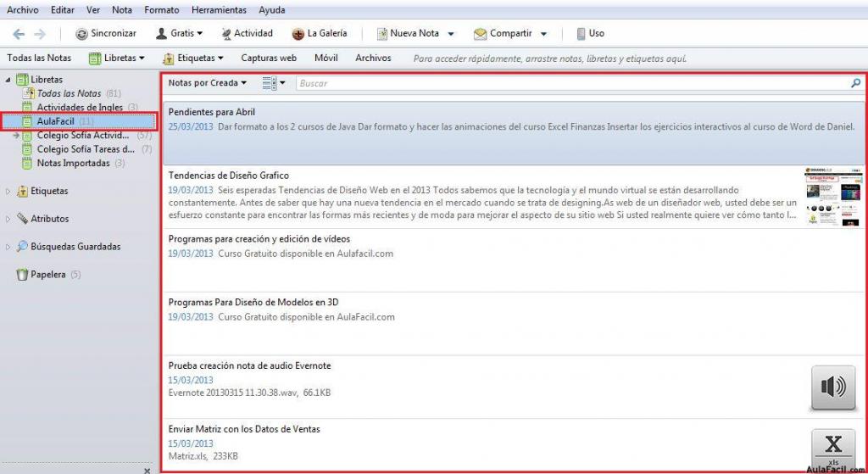Click the Atributos icon in sidebar

pyautogui.click(x=22, y=219)
